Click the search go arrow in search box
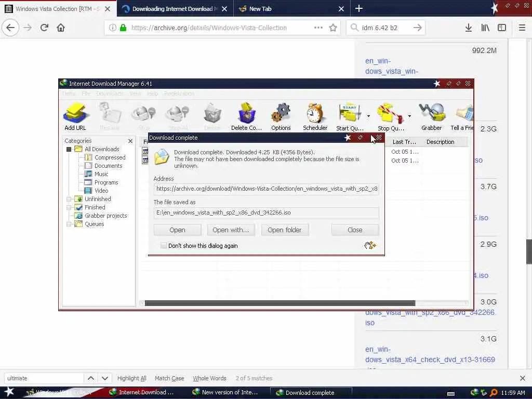The width and height of the screenshot is (532, 399). coord(418,28)
